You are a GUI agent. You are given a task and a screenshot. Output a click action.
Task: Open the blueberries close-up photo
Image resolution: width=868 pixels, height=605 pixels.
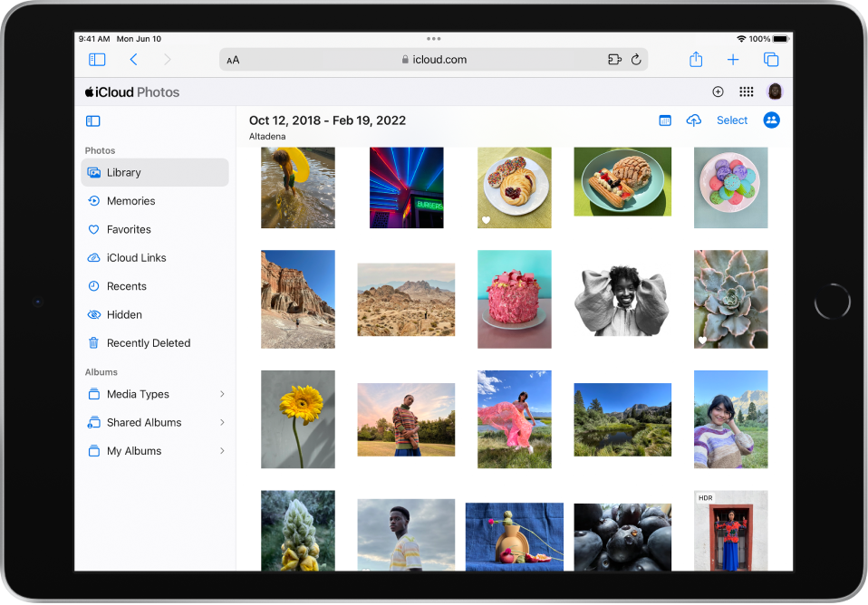tap(622, 537)
